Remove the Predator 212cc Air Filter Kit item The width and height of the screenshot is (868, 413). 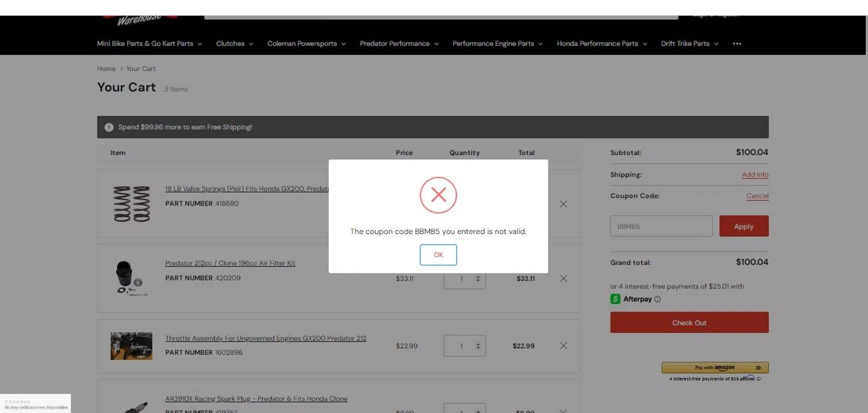[x=563, y=279]
